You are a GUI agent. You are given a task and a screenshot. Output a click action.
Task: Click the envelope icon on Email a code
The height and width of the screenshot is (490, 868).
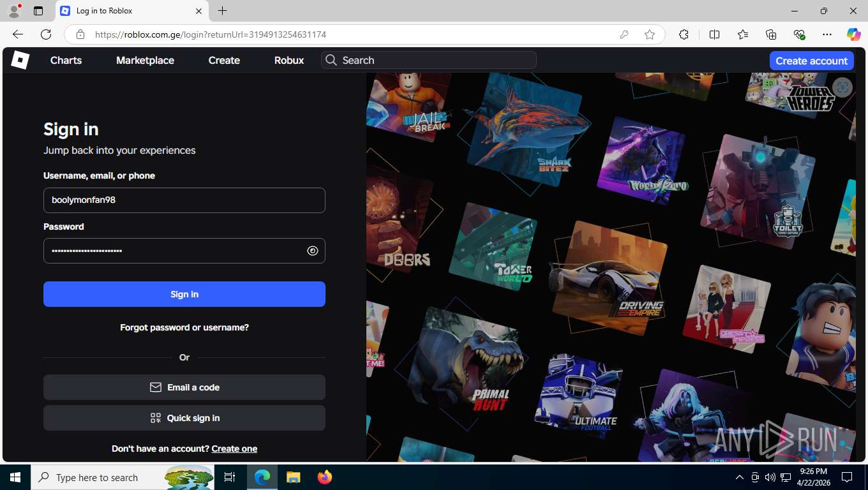click(155, 387)
